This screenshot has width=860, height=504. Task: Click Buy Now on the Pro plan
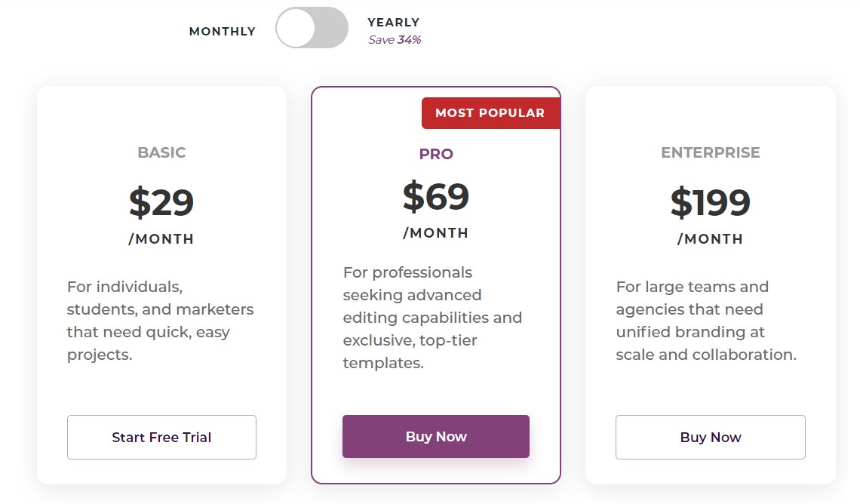pyautogui.click(x=436, y=436)
